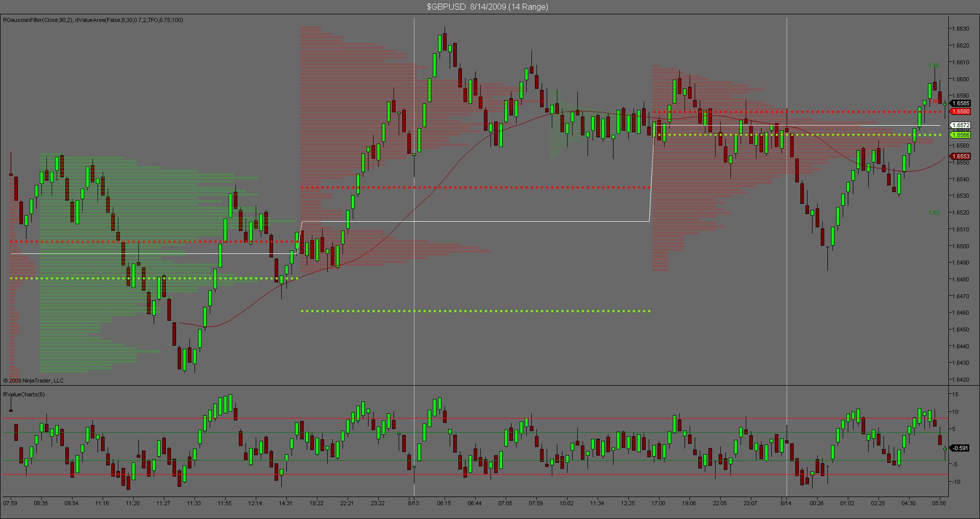Click the white 1.6572 price marker

click(961, 125)
